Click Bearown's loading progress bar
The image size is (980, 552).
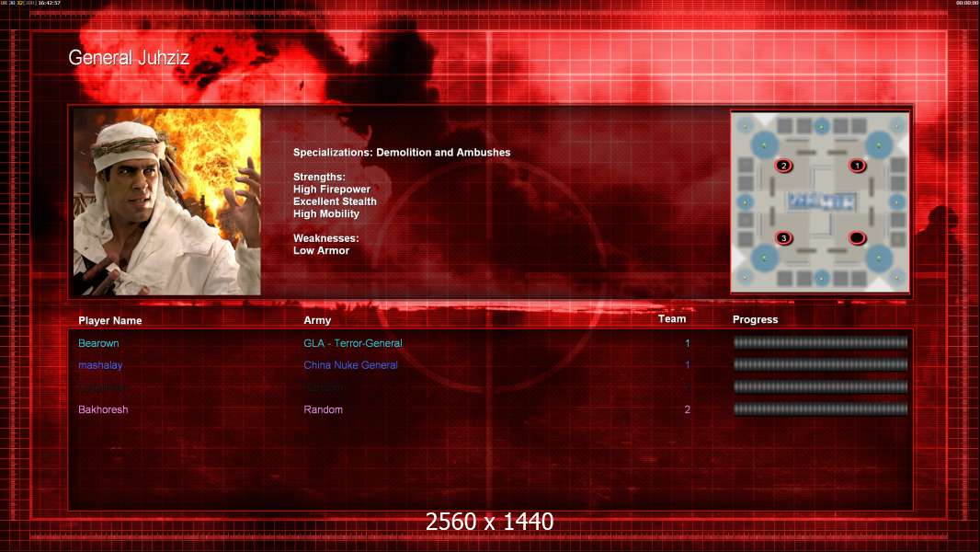(820, 342)
